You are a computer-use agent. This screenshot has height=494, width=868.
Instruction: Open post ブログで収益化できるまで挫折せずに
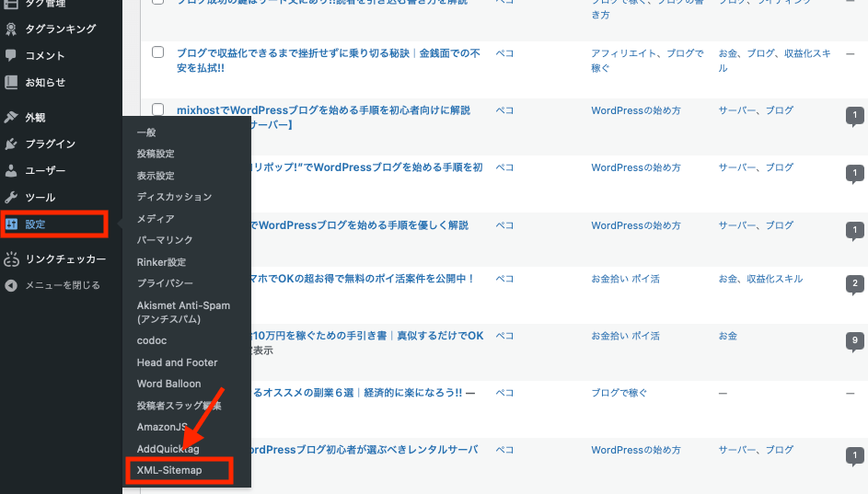(329, 61)
